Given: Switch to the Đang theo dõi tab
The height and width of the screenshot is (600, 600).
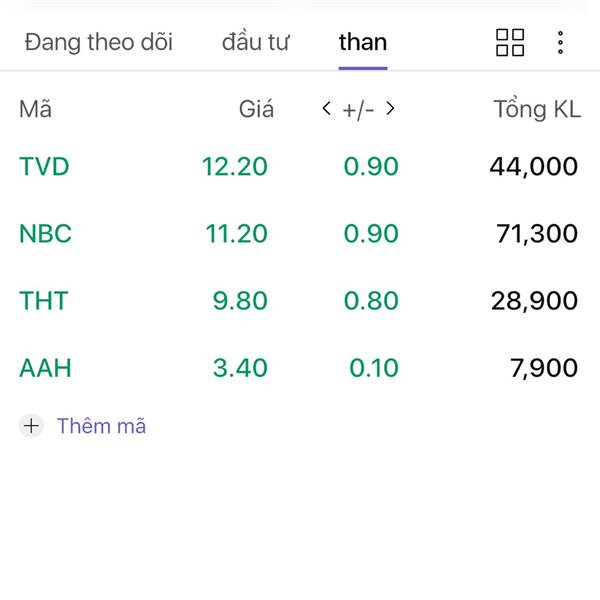Looking at the screenshot, I should (98, 42).
